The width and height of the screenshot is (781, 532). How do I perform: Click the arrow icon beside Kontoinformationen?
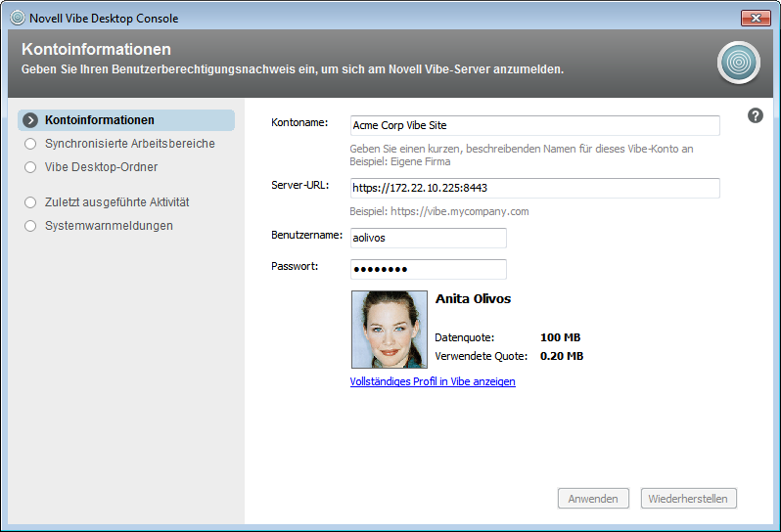pos(30,120)
